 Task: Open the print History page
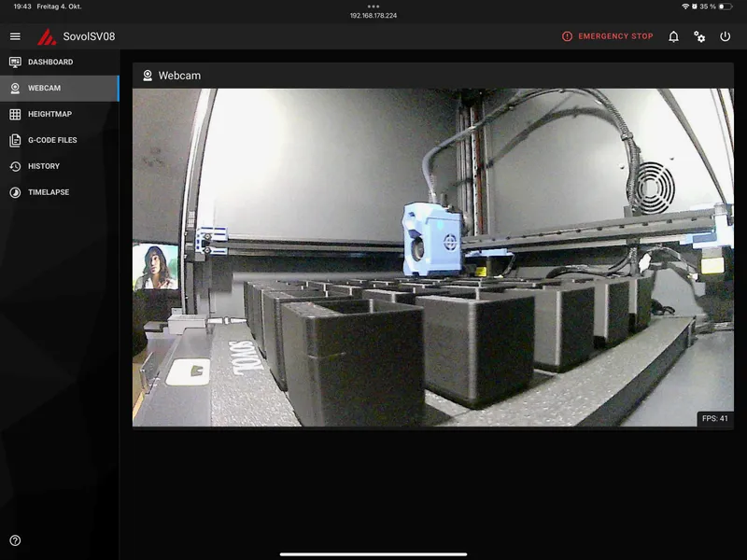point(60,166)
